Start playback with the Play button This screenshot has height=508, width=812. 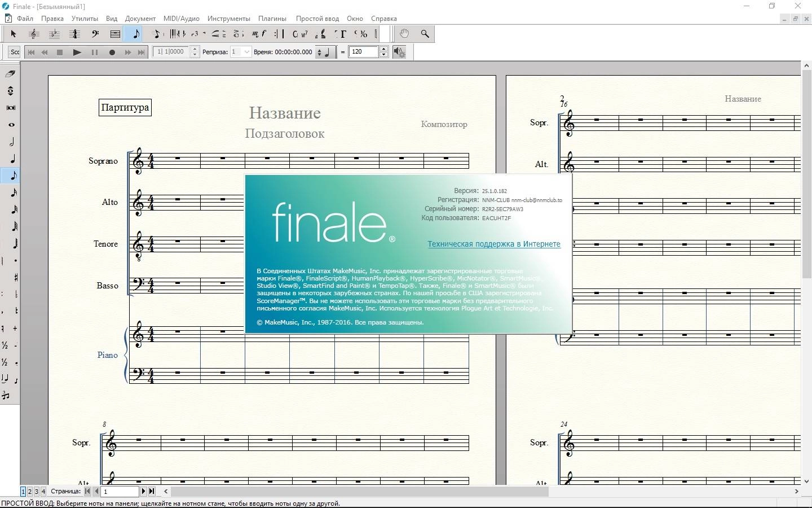[x=77, y=52]
